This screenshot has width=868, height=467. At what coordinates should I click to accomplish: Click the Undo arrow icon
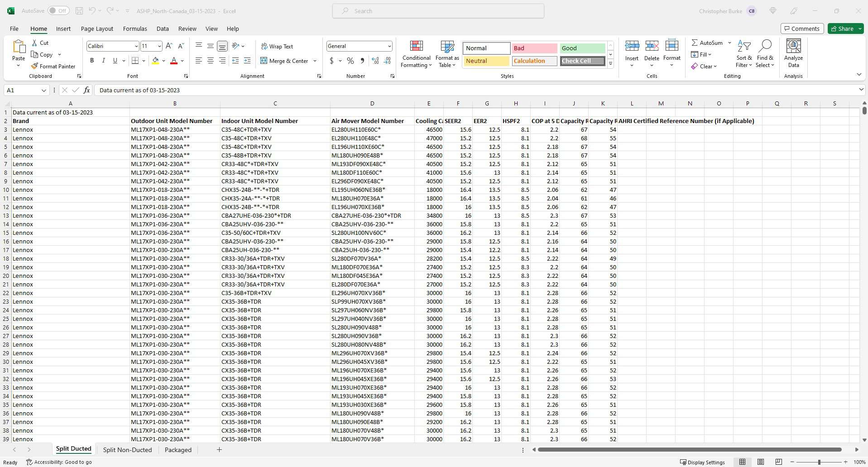[x=92, y=11]
